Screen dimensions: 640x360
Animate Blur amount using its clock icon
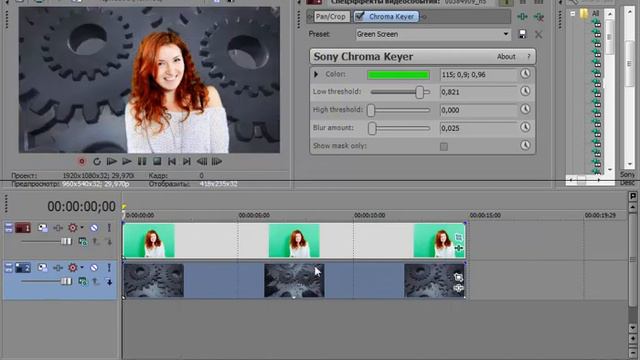coord(525,127)
